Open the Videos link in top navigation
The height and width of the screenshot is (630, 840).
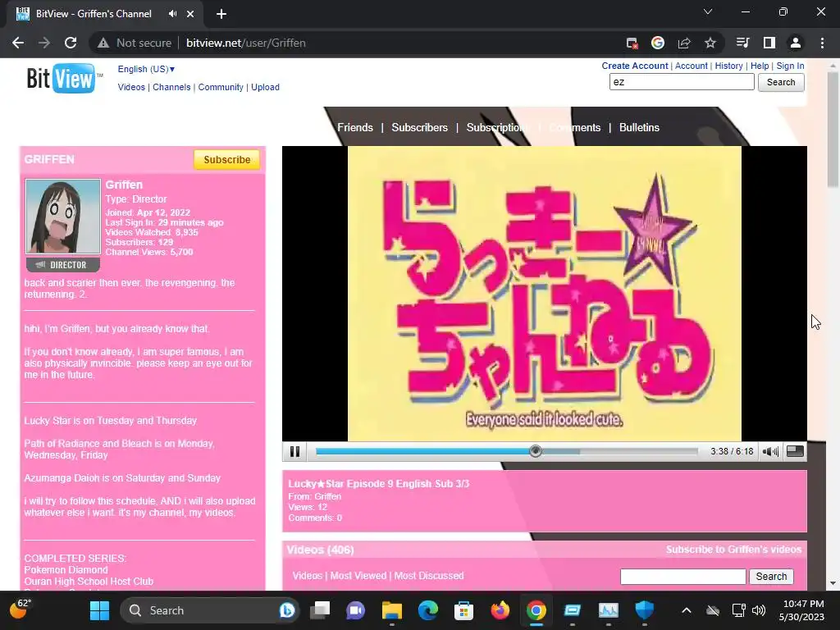131,87
